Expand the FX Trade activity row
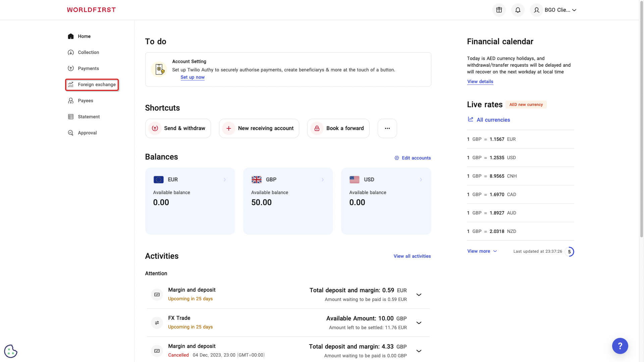Image resolution: width=644 pixels, height=362 pixels. 419,323
